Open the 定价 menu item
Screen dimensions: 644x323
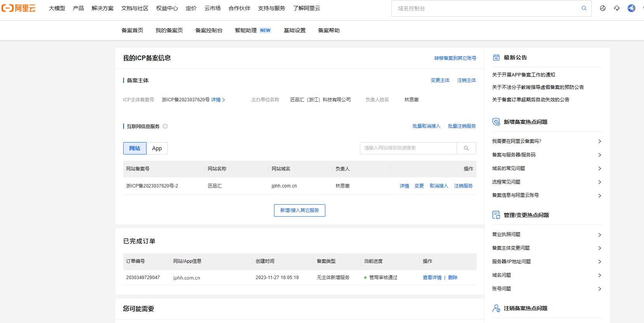tap(191, 8)
